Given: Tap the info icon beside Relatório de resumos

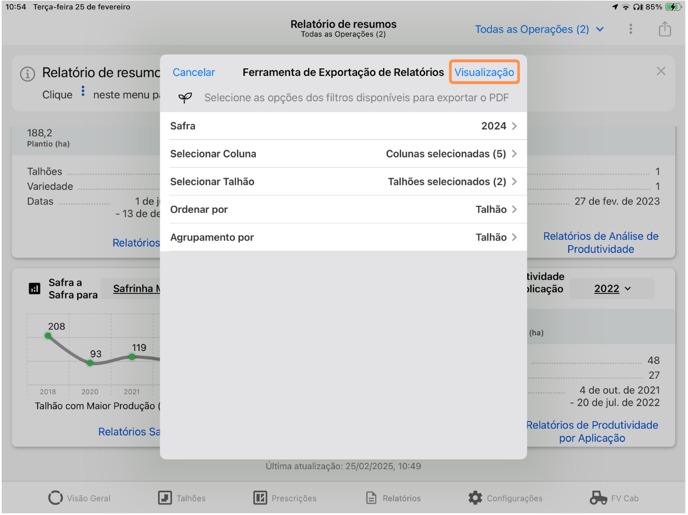Looking at the screenshot, I should coord(28,74).
